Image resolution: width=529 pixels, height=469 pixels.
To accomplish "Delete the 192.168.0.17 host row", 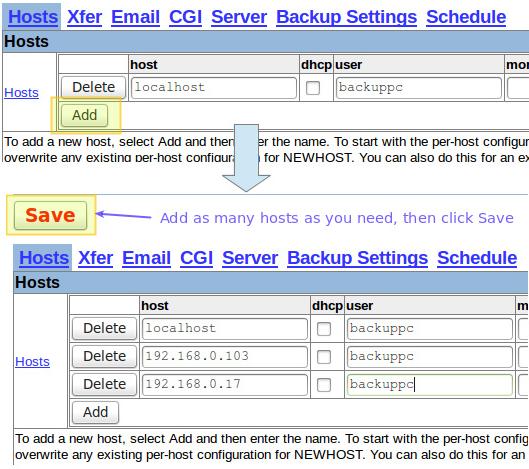I will (x=104, y=384).
